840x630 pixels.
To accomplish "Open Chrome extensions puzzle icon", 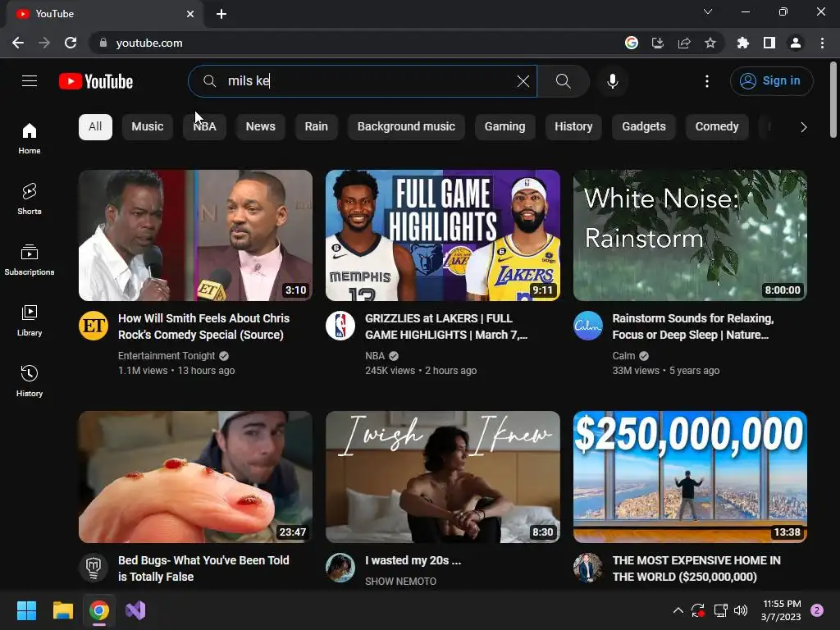I will (742, 43).
